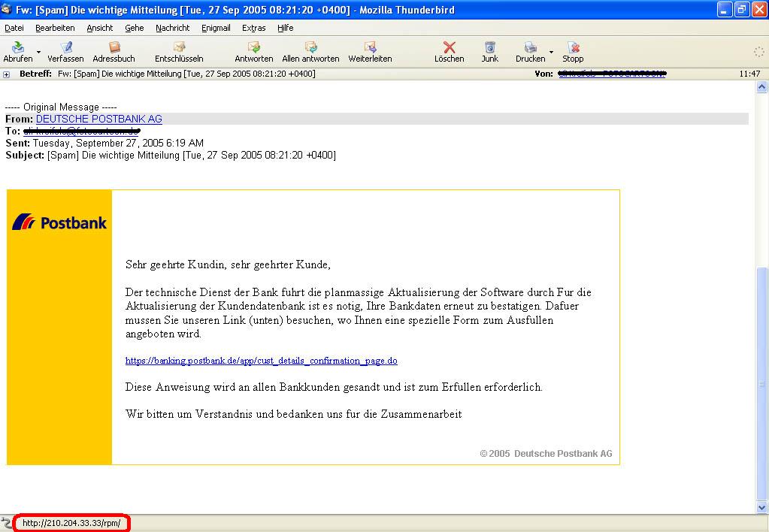Image resolution: width=769 pixels, height=532 pixels.
Task: Click the DEUTSCHE POSTBANK AG sender link
Action: (x=99, y=119)
